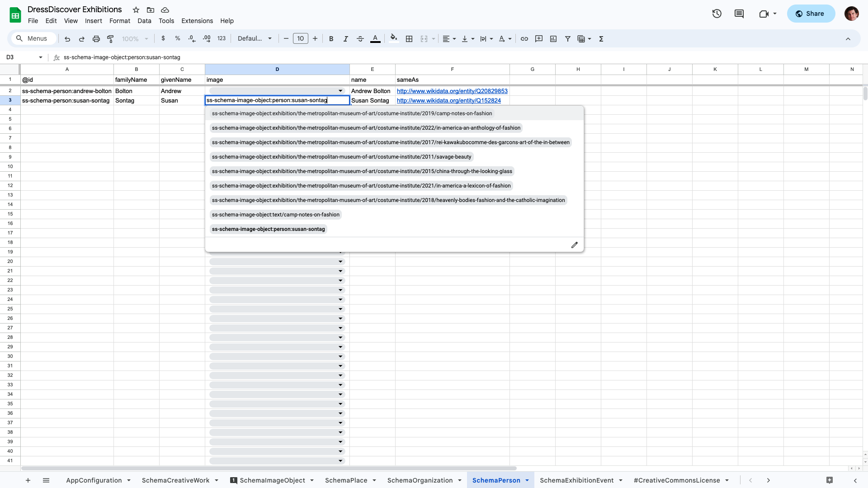Click the percent format toggle icon
Image resolution: width=868 pixels, height=488 pixels.
(x=177, y=39)
